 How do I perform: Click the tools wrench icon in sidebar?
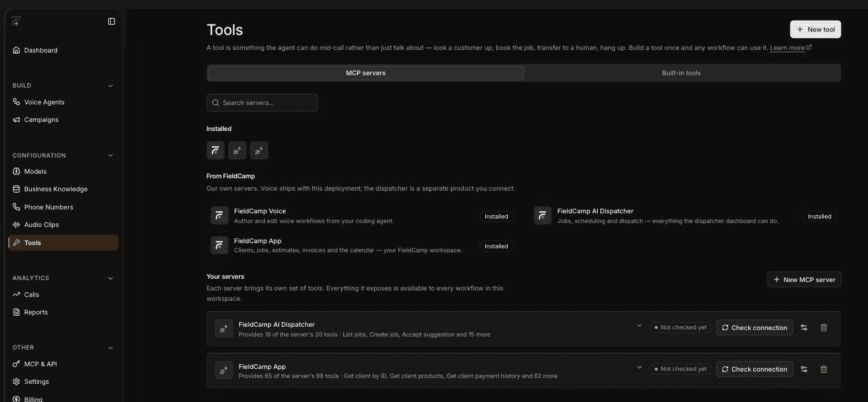(17, 242)
